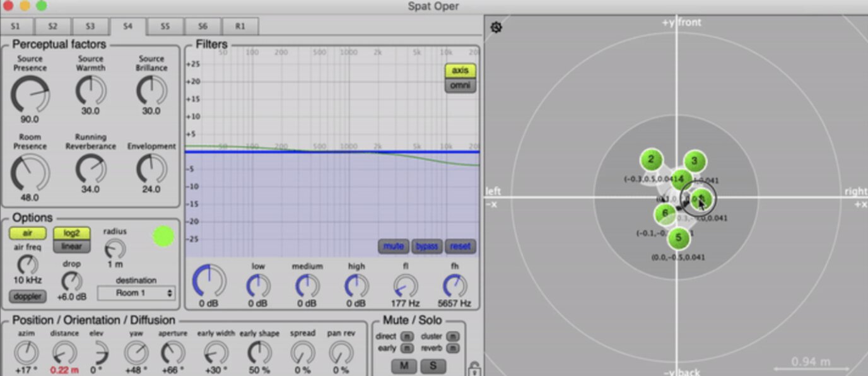Click the azim knob
The width and height of the screenshot is (868, 376).
(x=26, y=352)
